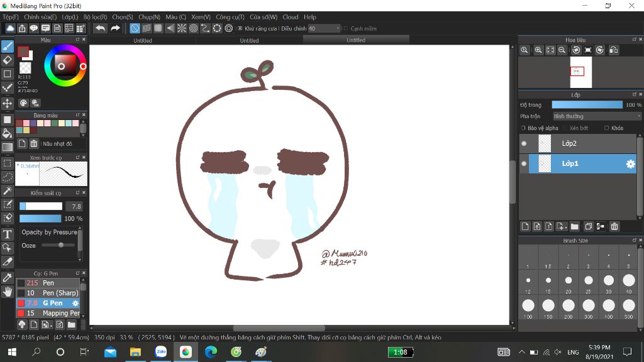Enable the radial snap guide

(x=182, y=28)
